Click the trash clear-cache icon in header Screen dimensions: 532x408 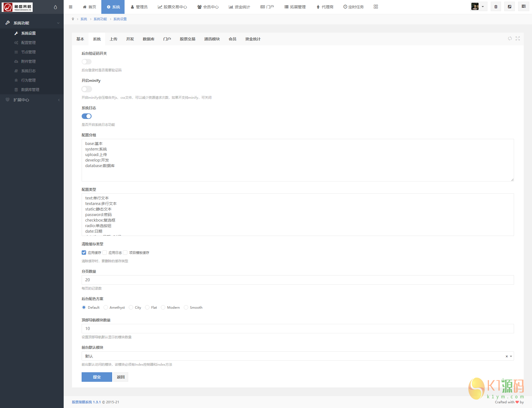pyautogui.click(x=496, y=7)
